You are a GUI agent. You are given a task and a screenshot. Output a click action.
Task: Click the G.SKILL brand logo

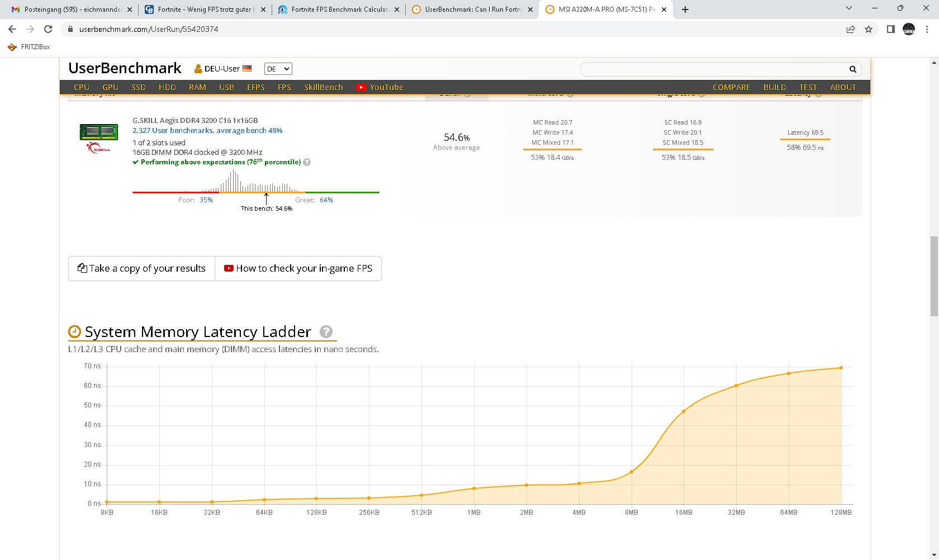pos(99,148)
